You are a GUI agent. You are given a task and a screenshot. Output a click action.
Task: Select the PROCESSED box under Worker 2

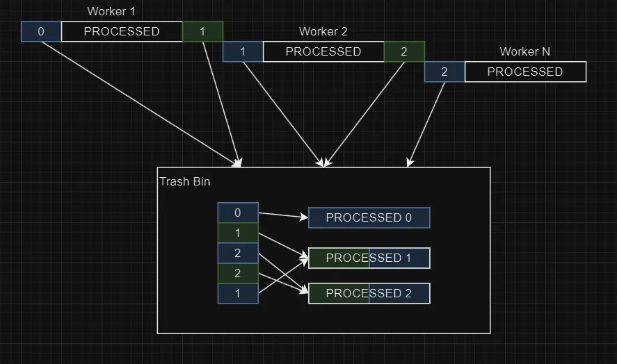pos(323,51)
